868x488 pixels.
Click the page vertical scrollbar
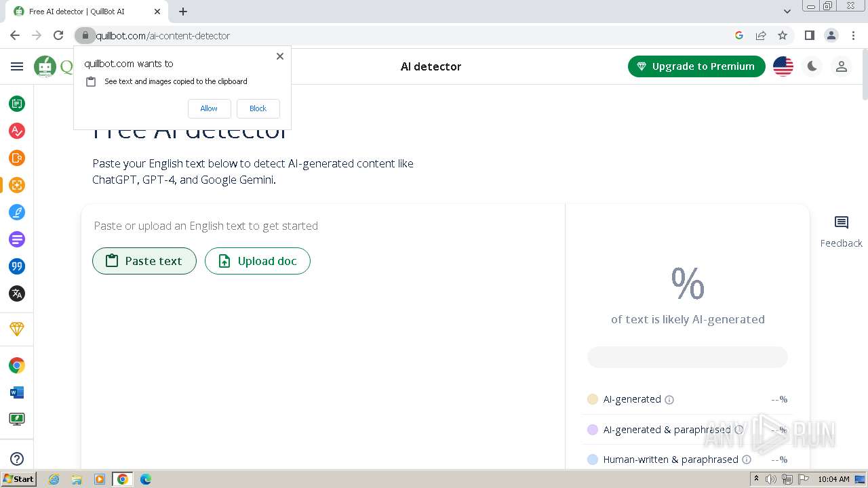[864, 75]
